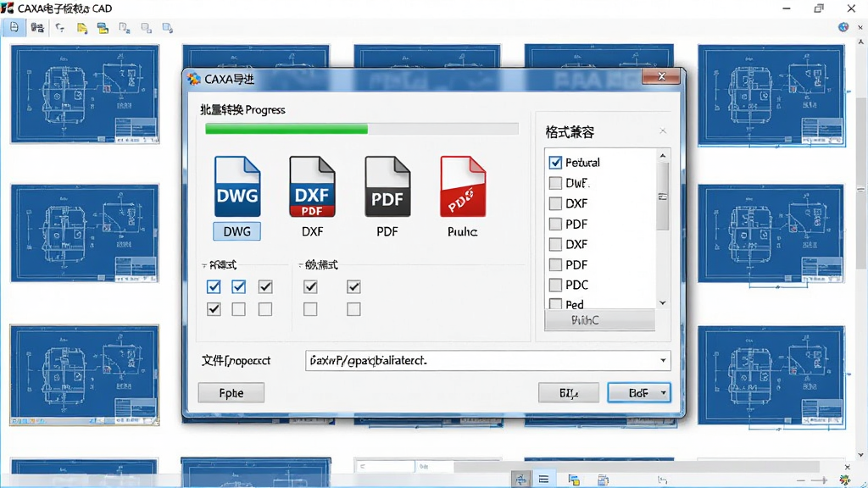868x488 pixels.
Task: Click main window scrollbar down arrow
Action: click(x=861, y=455)
